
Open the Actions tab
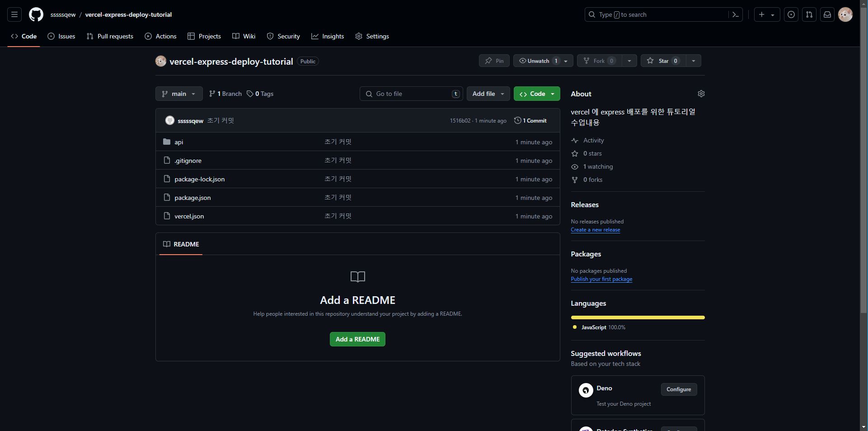point(160,36)
